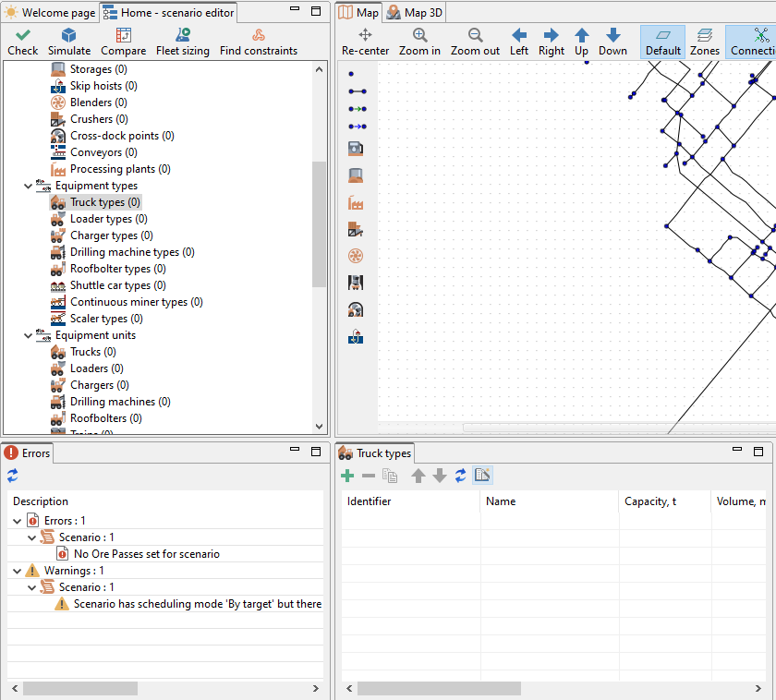Click the Compare toolbar button

point(123,42)
